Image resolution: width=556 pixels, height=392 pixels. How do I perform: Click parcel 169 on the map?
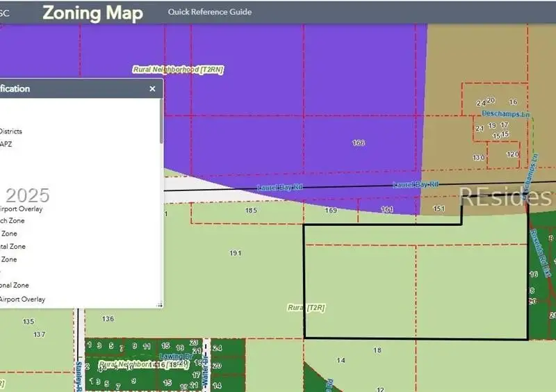coord(331,210)
